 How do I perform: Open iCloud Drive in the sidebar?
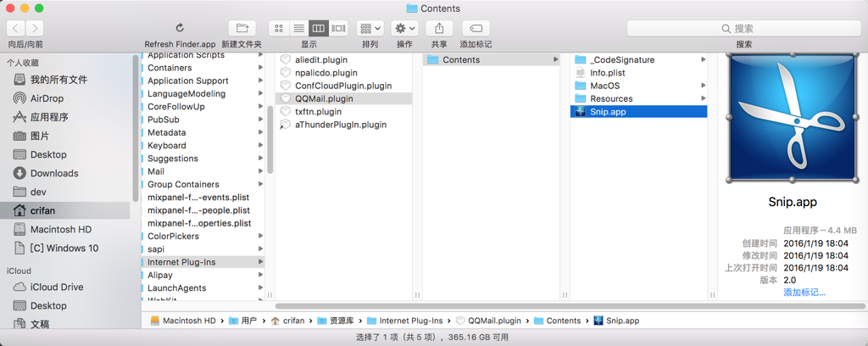[66, 287]
